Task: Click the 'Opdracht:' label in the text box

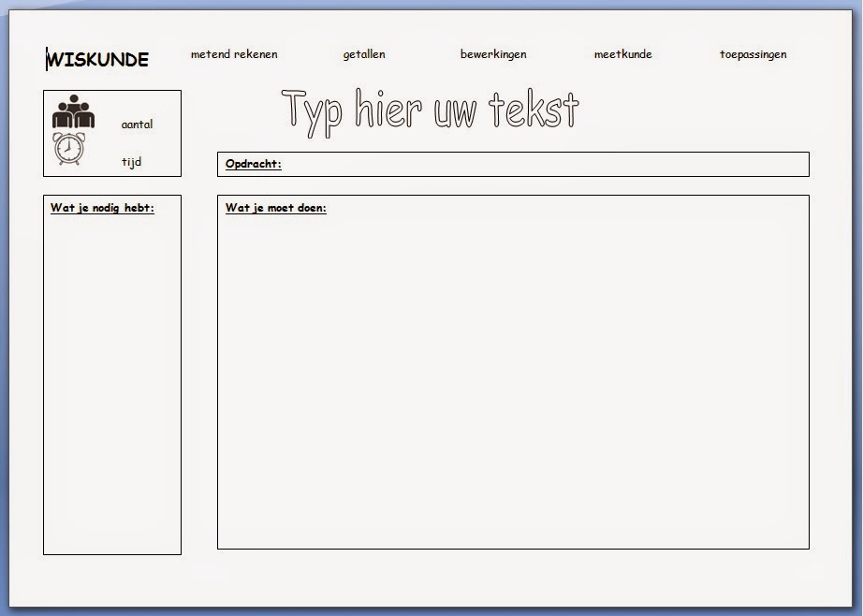Action: point(253,164)
